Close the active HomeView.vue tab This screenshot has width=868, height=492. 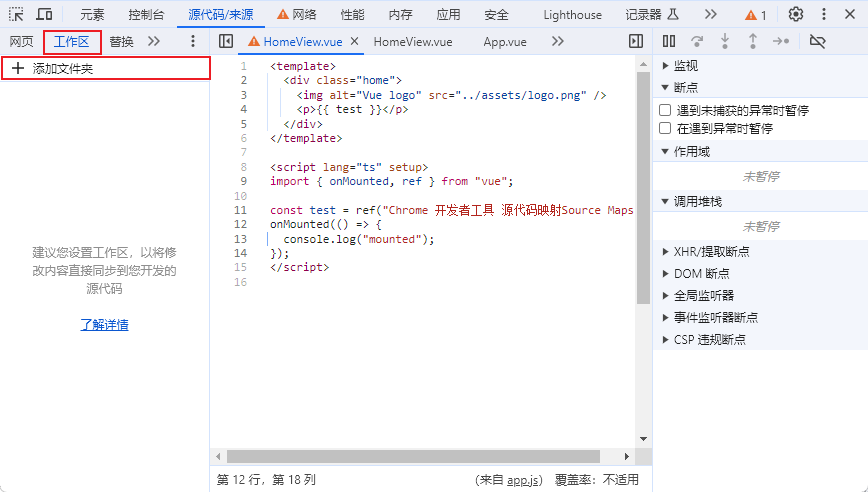click(x=355, y=41)
